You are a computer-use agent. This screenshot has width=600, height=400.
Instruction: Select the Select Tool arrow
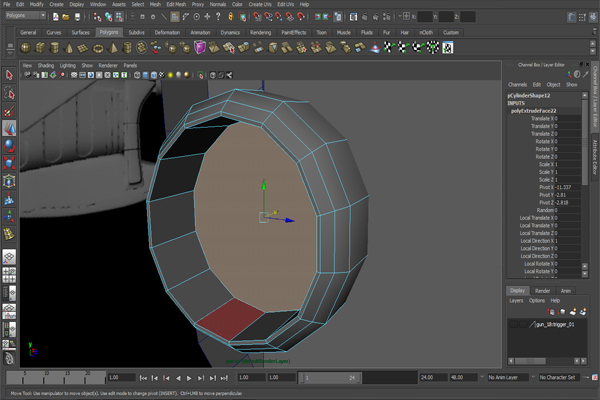(x=9, y=75)
